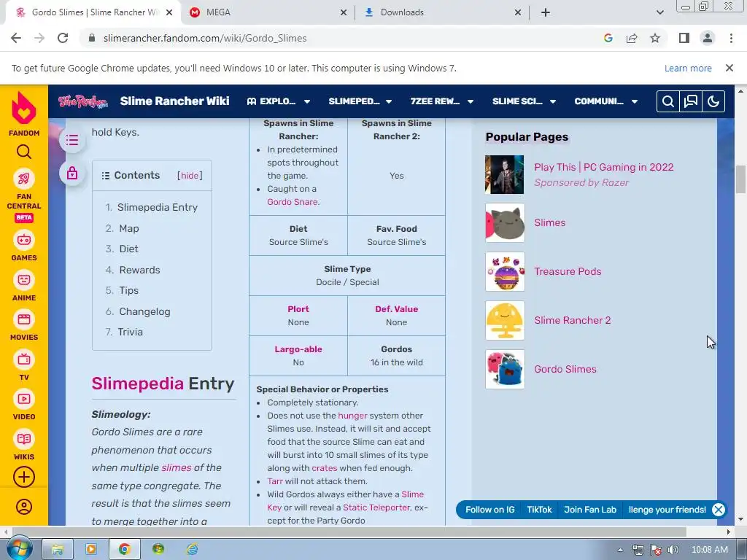Open the Windows Start button

pyautogui.click(x=19, y=548)
